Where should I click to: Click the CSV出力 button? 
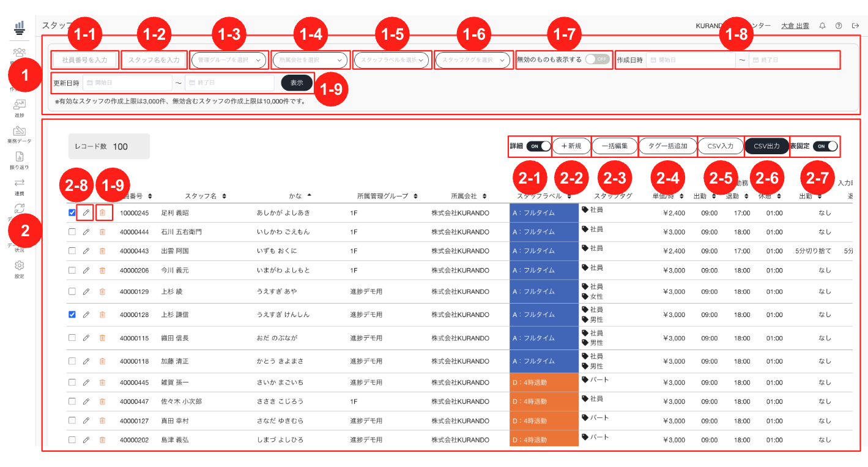coord(766,146)
